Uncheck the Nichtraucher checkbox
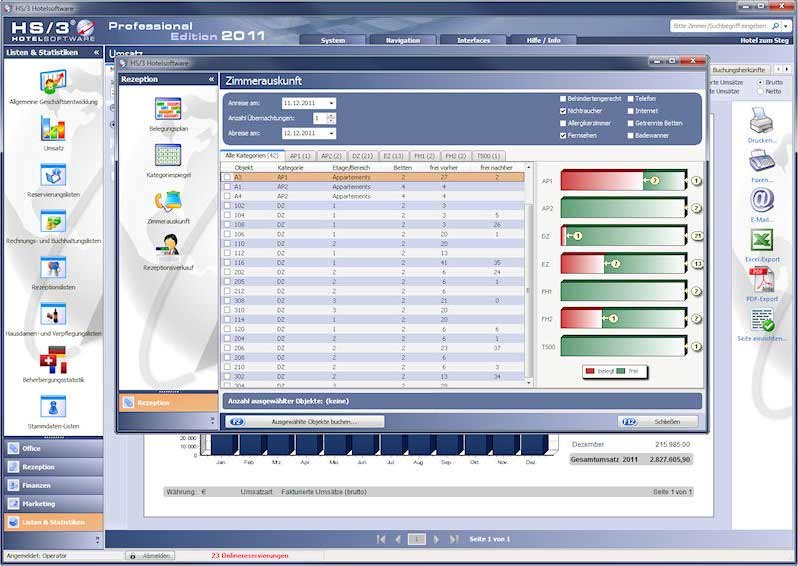 (x=563, y=111)
